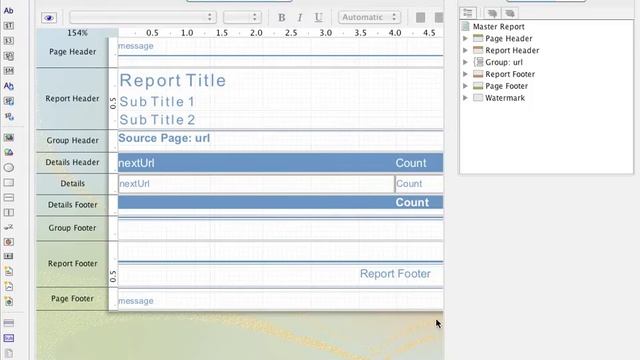Switch to the structure tree tab icon

(468, 13)
